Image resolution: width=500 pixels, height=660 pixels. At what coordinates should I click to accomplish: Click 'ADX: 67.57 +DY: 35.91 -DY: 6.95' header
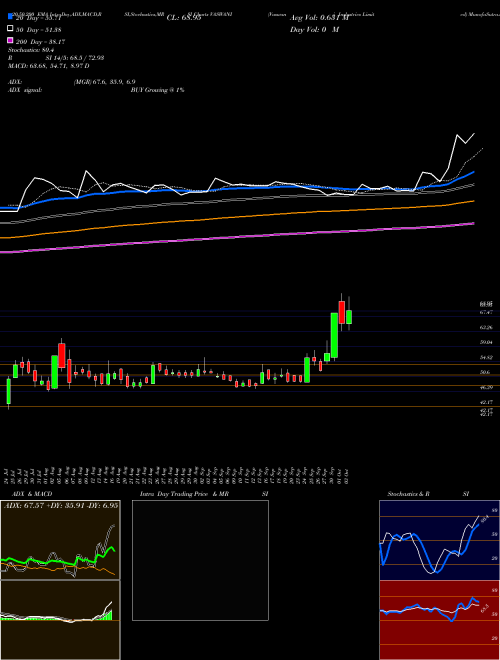tap(61, 505)
